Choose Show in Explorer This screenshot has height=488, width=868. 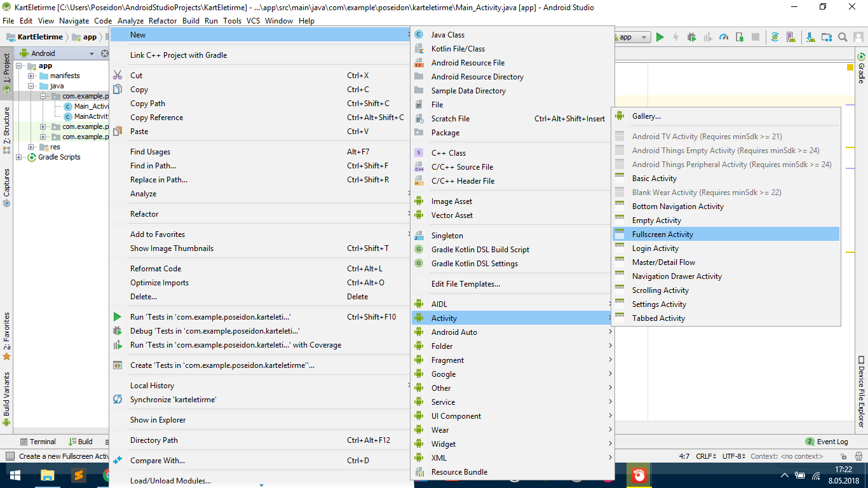261,420
